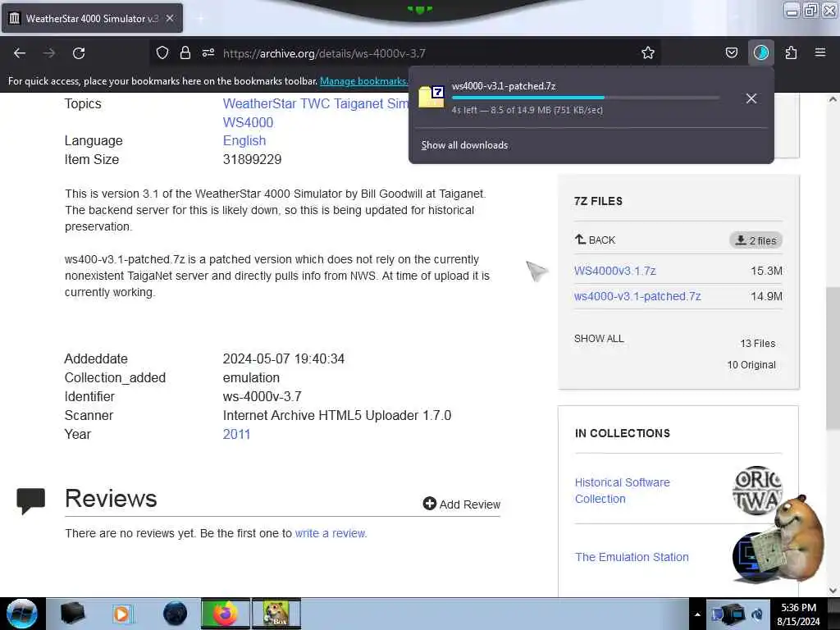Go back to the previous page
Viewport: 840px width, 630px height.
point(20,53)
